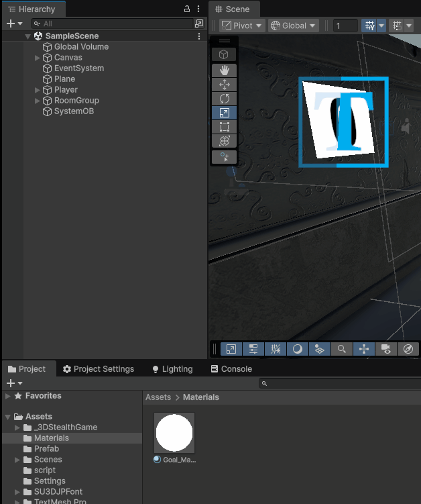Screen dimensions: 421x504
Task: Expand the Player object in Hierarchy
Action: click(38, 90)
